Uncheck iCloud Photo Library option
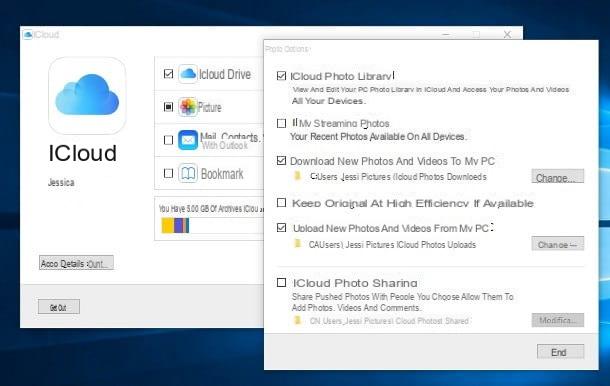 coord(281,76)
